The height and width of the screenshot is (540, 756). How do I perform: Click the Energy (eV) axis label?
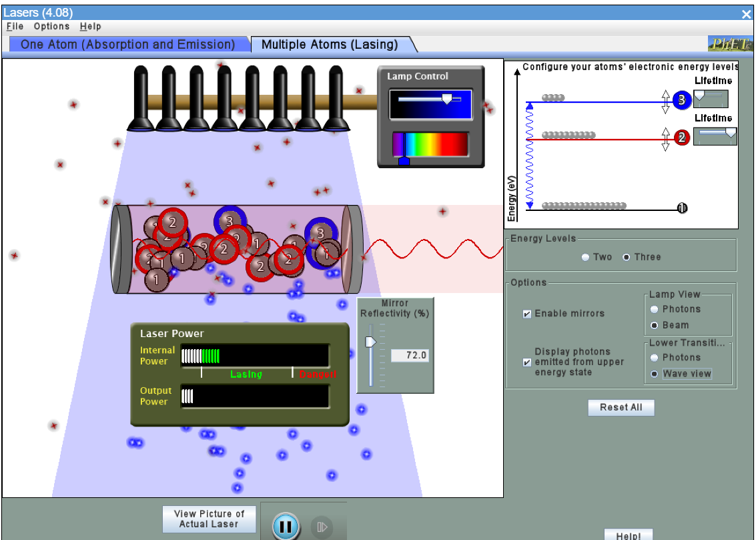512,199
